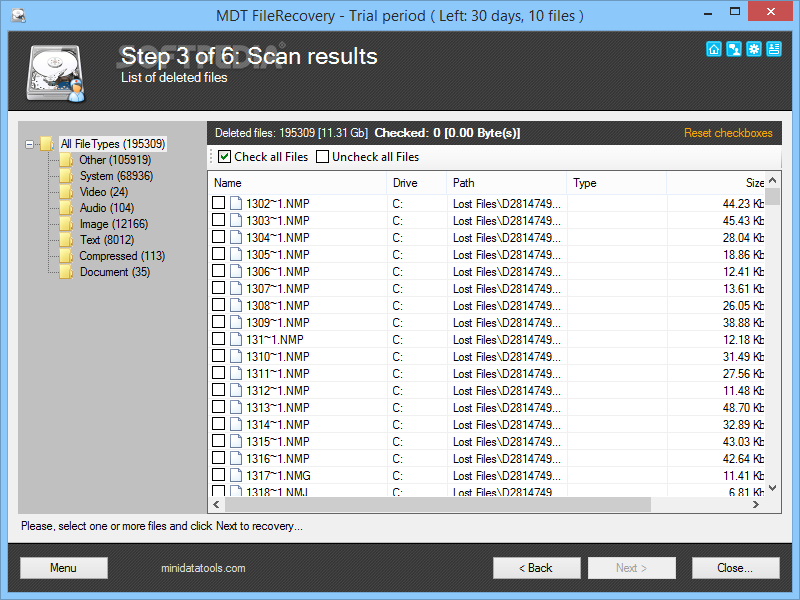800x600 pixels.
Task: Sort by the Drive column header
Action: (x=417, y=183)
